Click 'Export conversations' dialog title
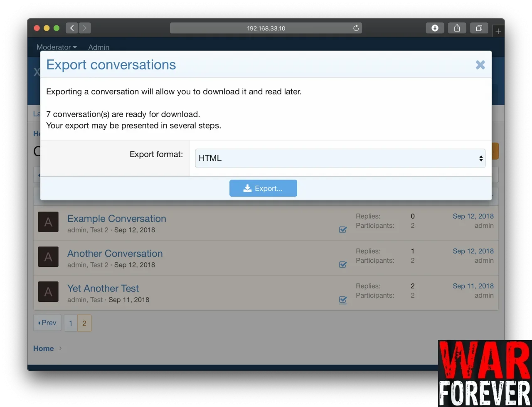 tap(111, 65)
